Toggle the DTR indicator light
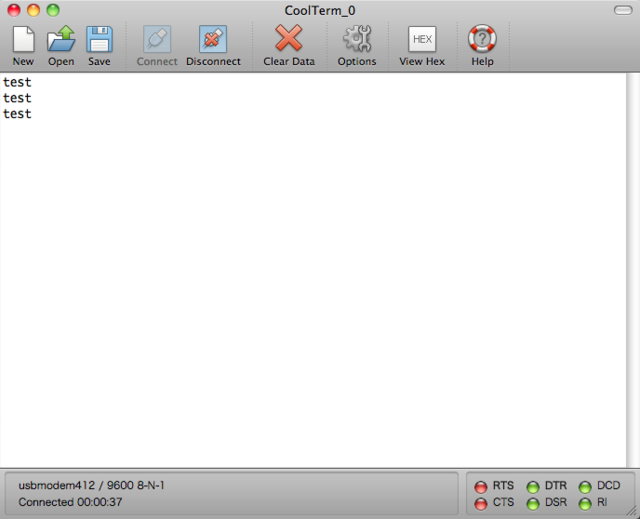The width and height of the screenshot is (640, 519). click(x=533, y=487)
